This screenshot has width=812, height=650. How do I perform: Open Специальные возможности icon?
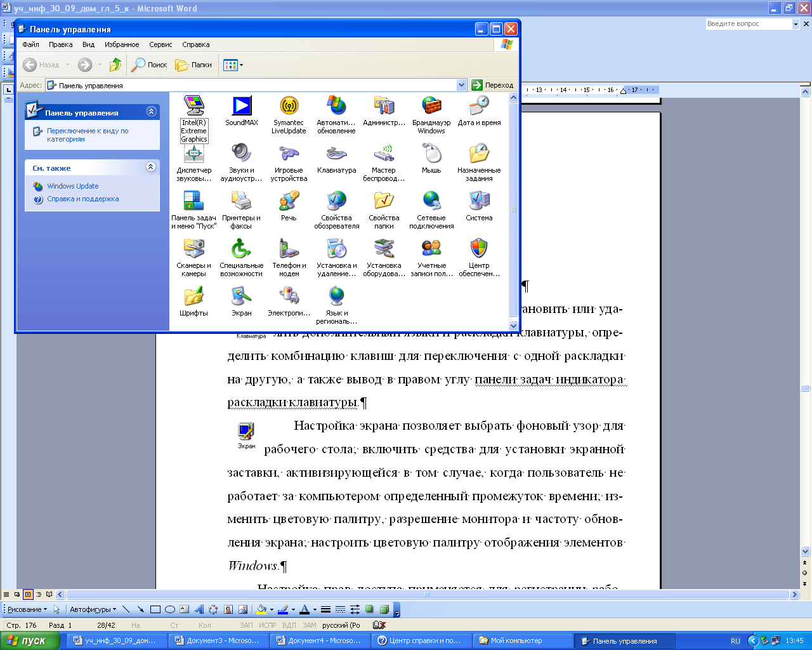(241, 249)
